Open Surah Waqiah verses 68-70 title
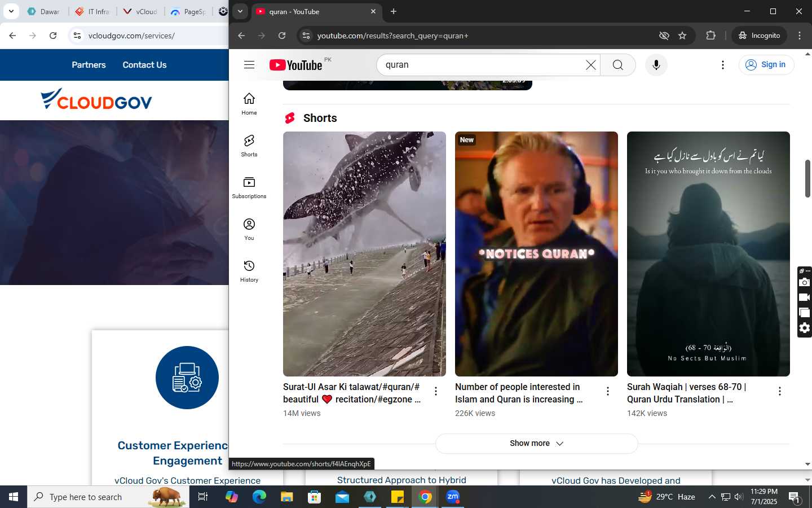 coord(686,393)
